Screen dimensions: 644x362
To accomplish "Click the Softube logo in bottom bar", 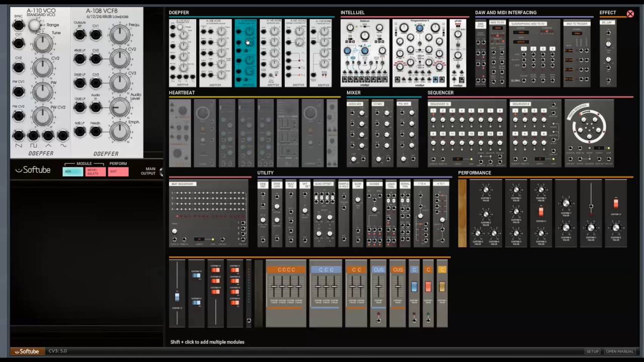I will coord(27,351).
